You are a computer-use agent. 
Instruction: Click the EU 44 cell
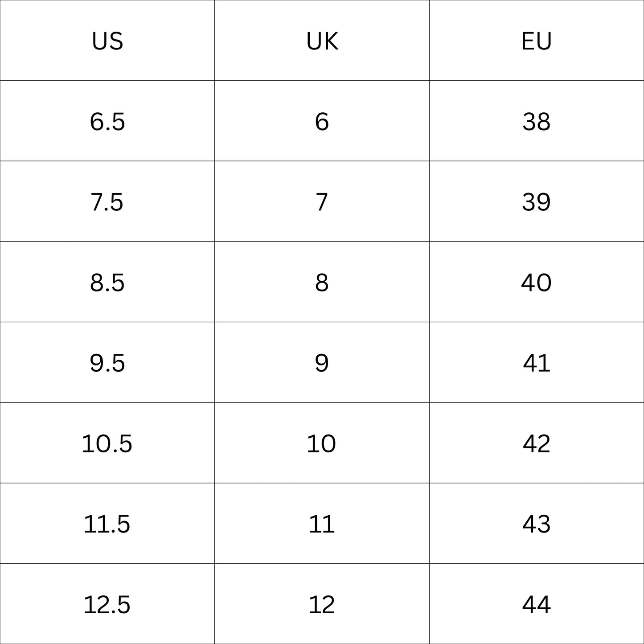point(537,604)
